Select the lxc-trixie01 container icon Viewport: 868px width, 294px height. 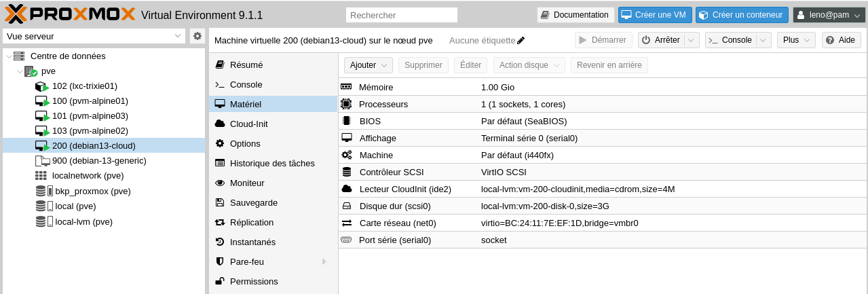[x=41, y=86]
